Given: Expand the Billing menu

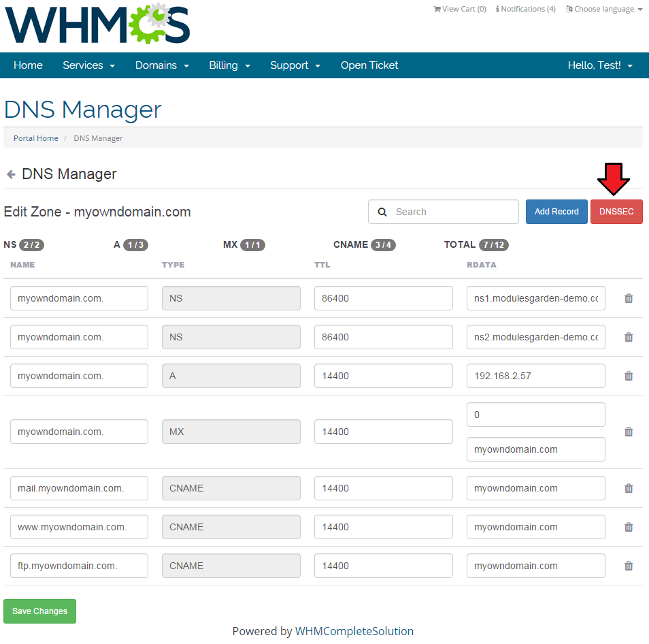Looking at the screenshot, I should click(229, 65).
